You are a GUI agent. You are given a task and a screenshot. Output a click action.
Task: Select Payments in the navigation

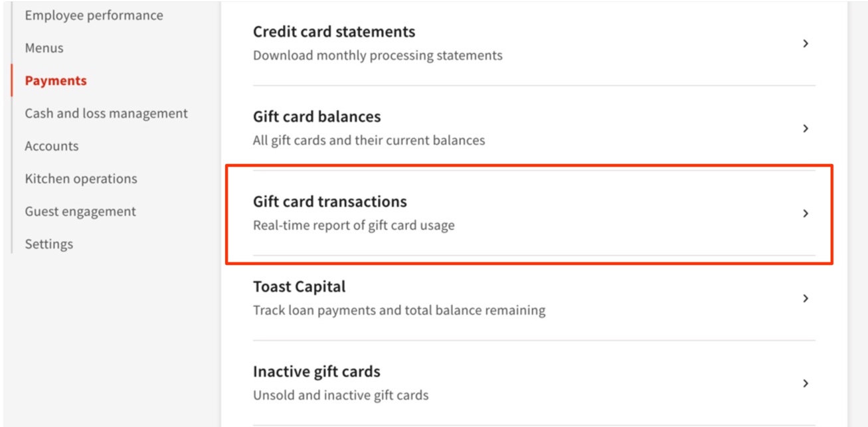[56, 80]
